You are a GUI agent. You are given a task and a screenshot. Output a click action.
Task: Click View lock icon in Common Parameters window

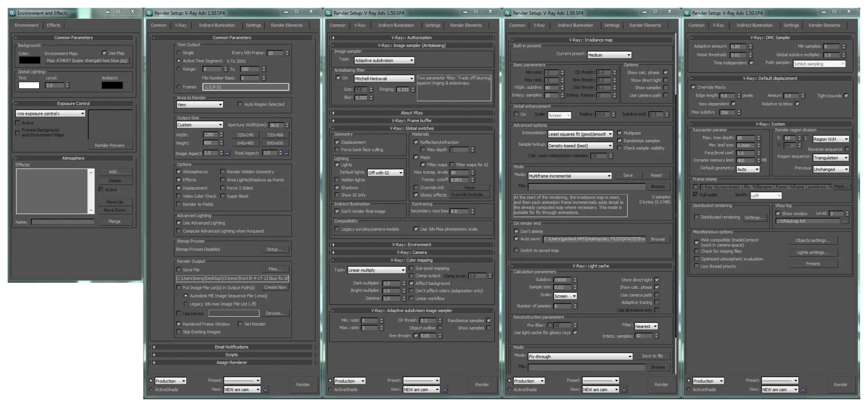coord(265,389)
